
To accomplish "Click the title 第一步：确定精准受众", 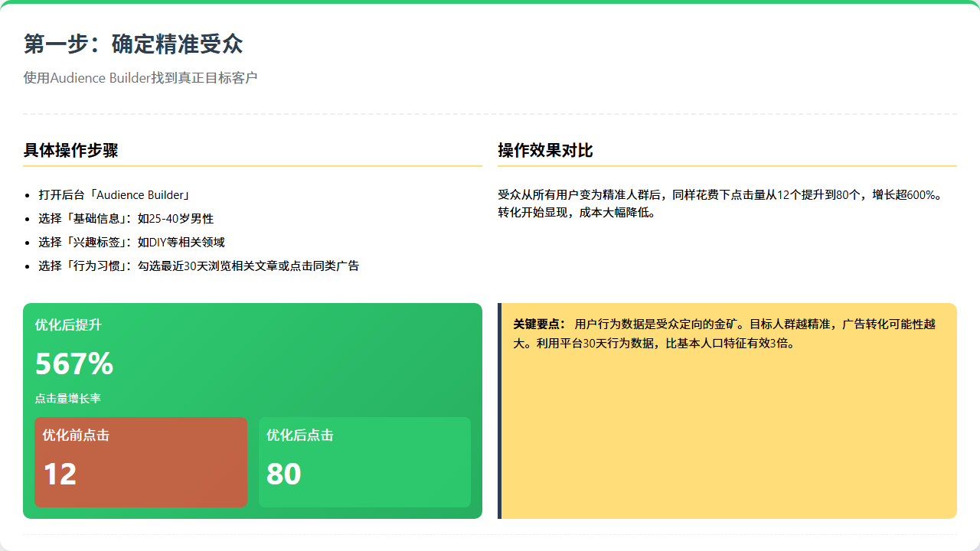I will 133,44.
